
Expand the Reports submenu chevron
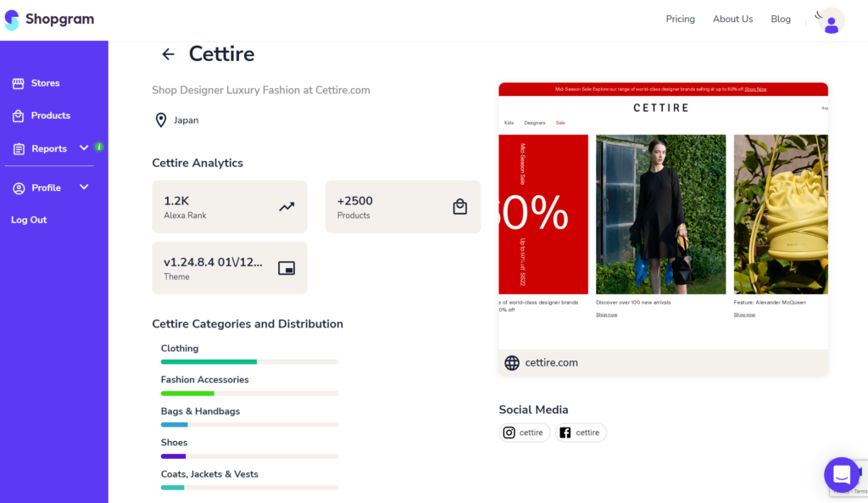(x=84, y=148)
